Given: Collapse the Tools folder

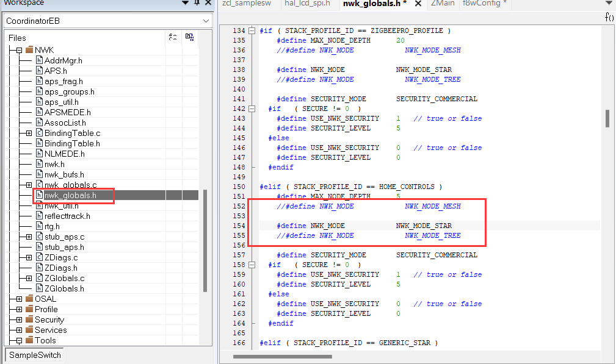Looking at the screenshot, I should tap(19, 340).
